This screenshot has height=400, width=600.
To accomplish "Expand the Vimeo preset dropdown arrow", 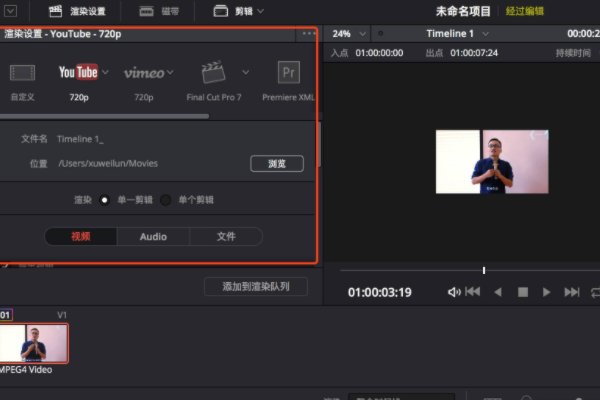I will 170,72.
